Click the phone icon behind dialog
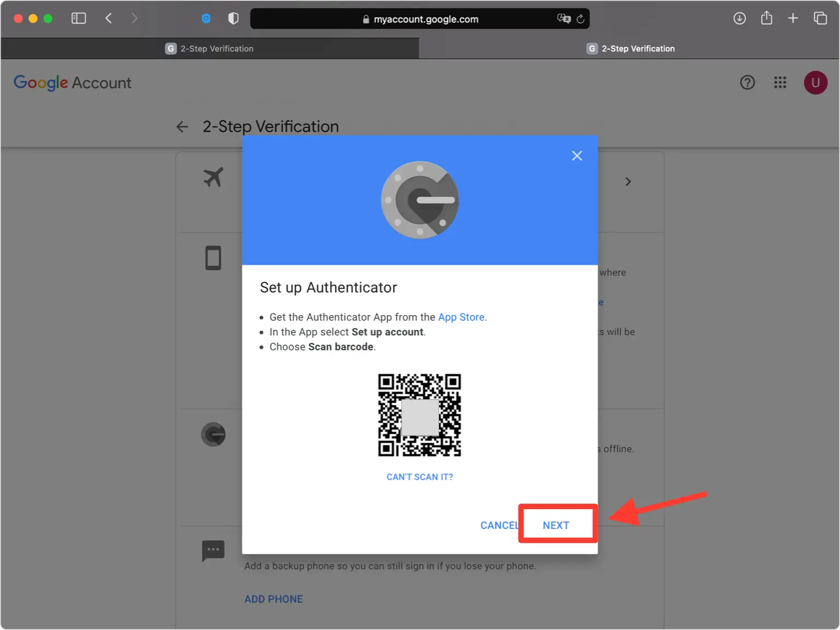The height and width of the screenshot is (630, 840). tap(213, 258)
